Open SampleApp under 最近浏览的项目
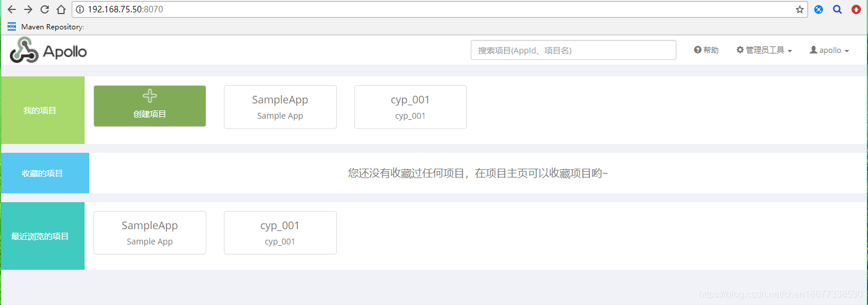868x305 pixels. 150,233
